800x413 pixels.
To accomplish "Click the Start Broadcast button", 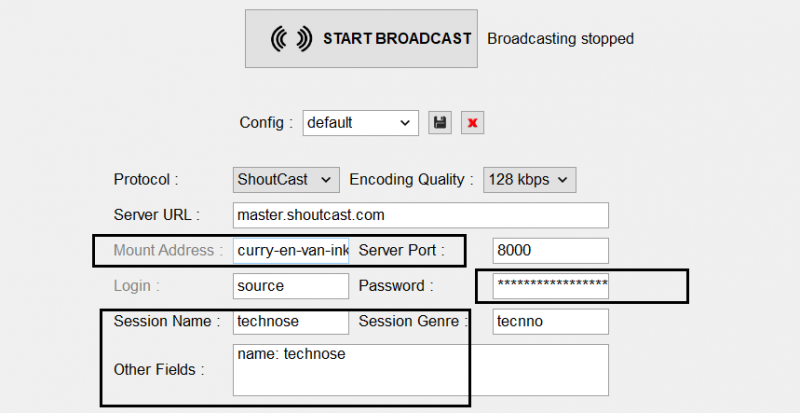I will [361, 38].
